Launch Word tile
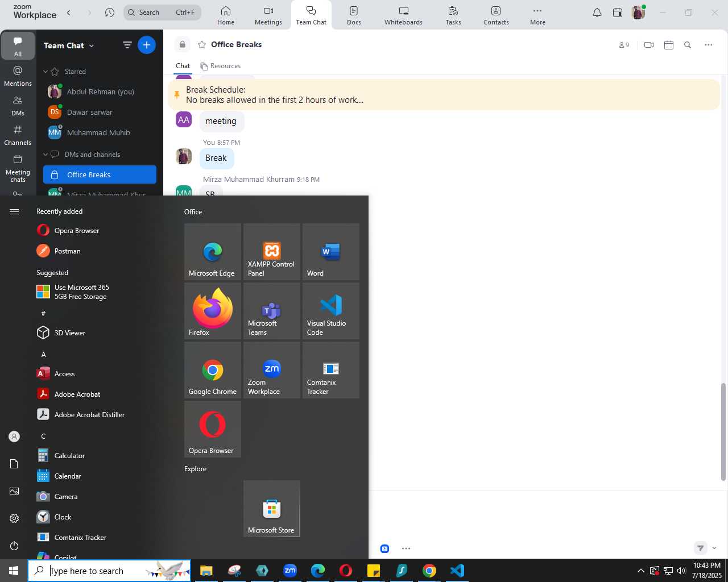Viewport: 728px width, 582px height. [331, 252]
